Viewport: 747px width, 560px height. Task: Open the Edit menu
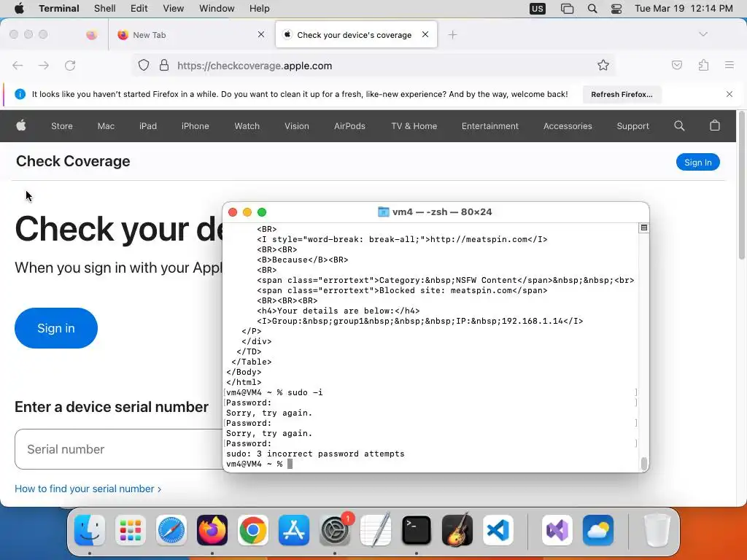click(x=139, y=8)
